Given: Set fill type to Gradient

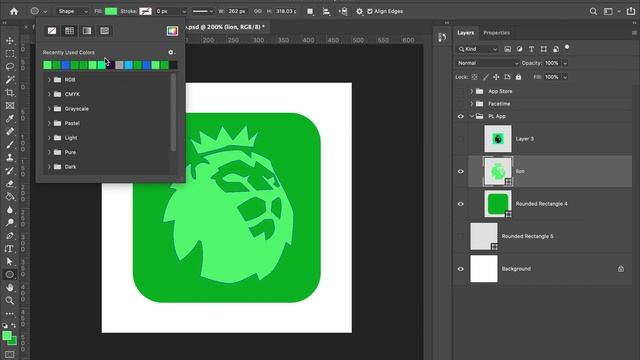Looking at the screenshot, I should point(87,31).
